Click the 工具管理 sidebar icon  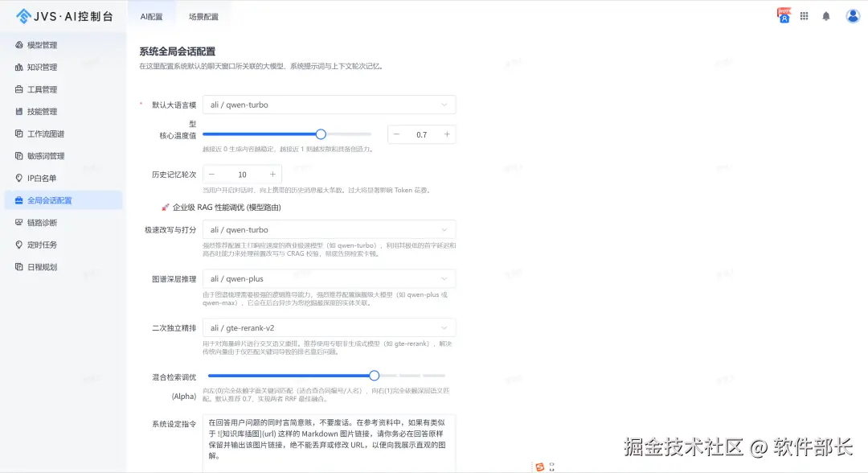point(18,89)
